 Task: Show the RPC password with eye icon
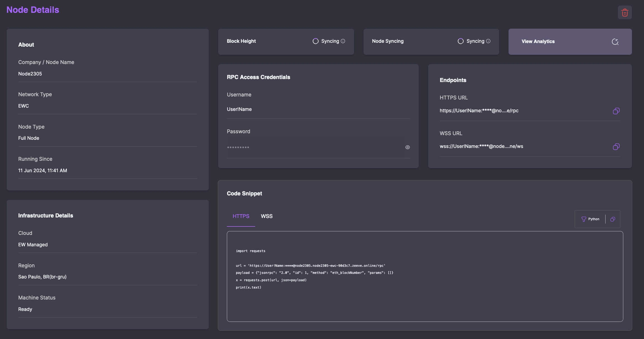408,147
